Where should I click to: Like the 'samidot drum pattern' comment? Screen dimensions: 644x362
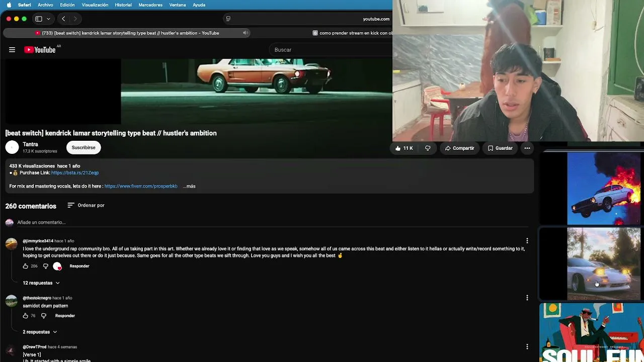[x=26, y=316]
